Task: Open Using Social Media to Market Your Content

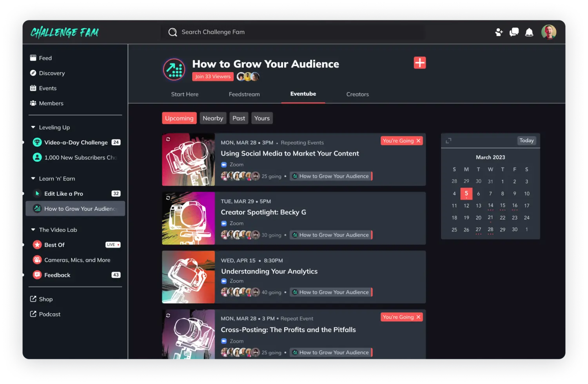Action: click(290, 154)
